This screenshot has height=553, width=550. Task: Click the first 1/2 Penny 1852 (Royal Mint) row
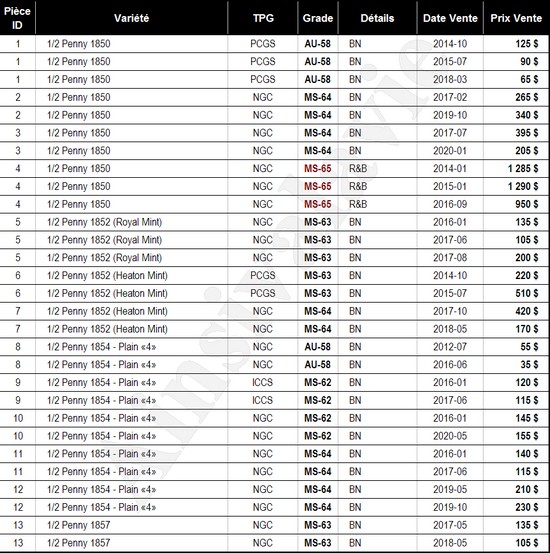coord(274,222)
